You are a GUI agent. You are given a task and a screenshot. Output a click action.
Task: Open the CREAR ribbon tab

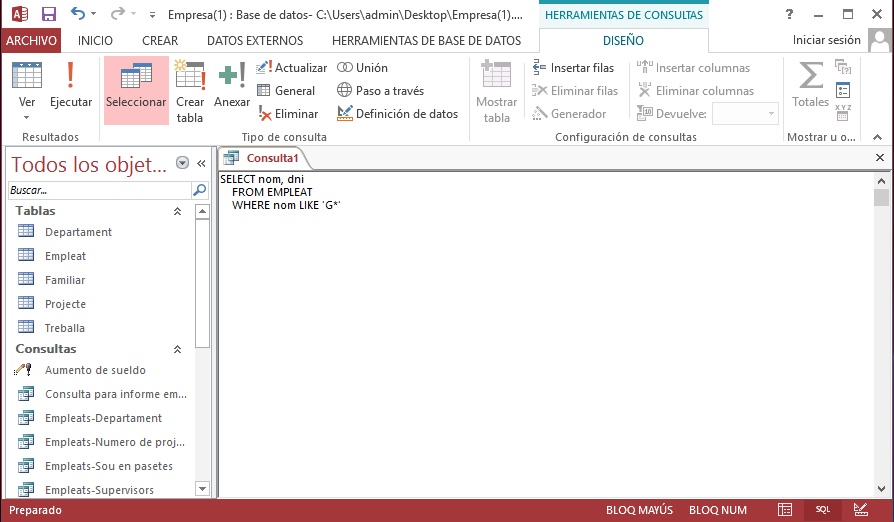pyautogui.click(x=160, y=41)
